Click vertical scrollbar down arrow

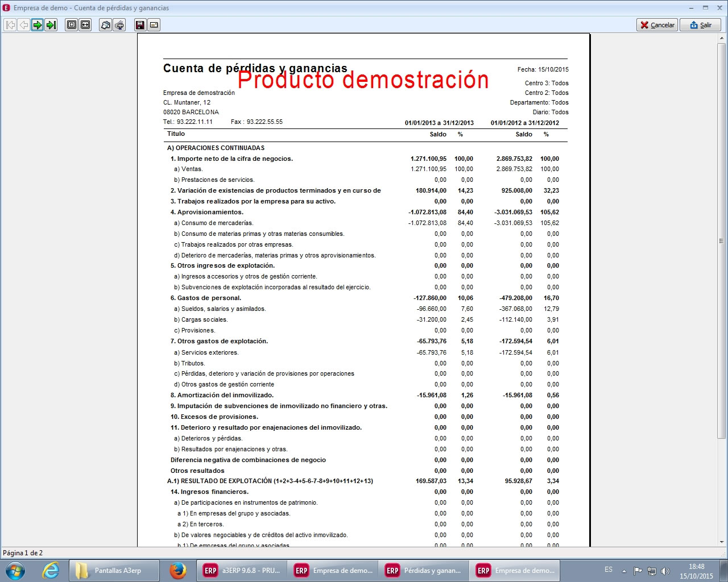[x=722, y=542]
